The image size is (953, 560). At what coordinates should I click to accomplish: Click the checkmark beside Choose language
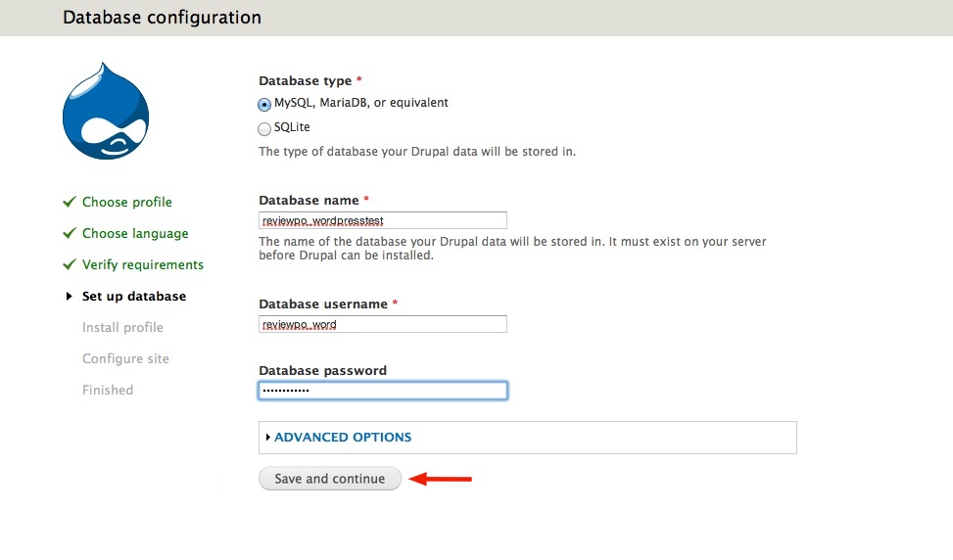pos(70,233)
